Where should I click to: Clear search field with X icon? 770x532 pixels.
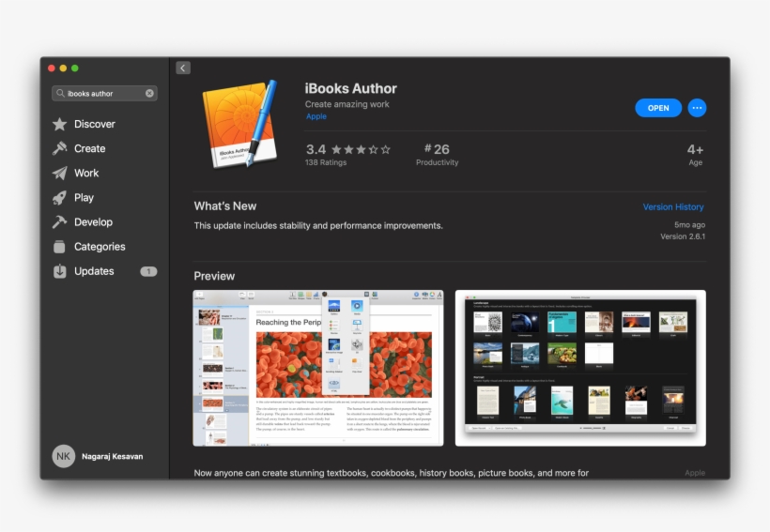tap(149, 93)
